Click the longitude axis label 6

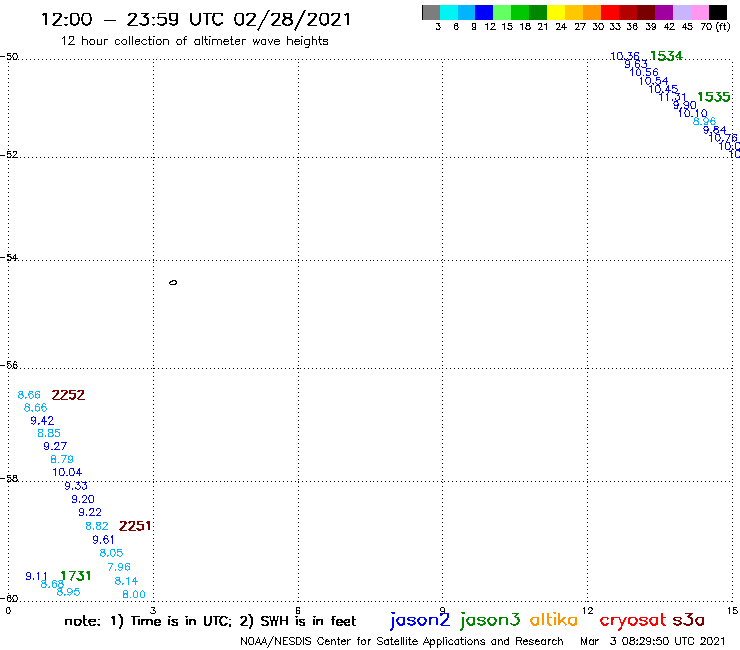(x=298, y=611)
